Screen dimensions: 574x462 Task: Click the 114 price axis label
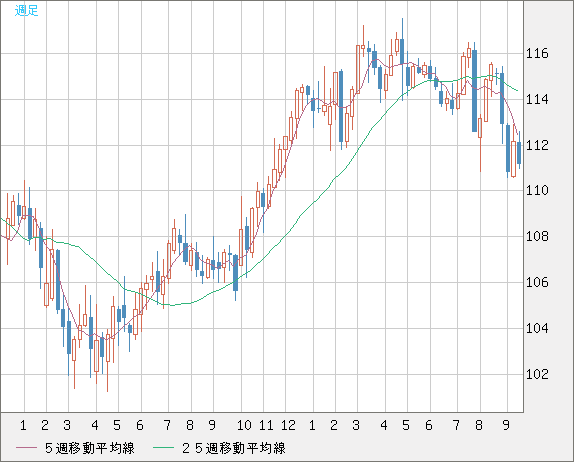pyautogui.click(x=537, y=99)
